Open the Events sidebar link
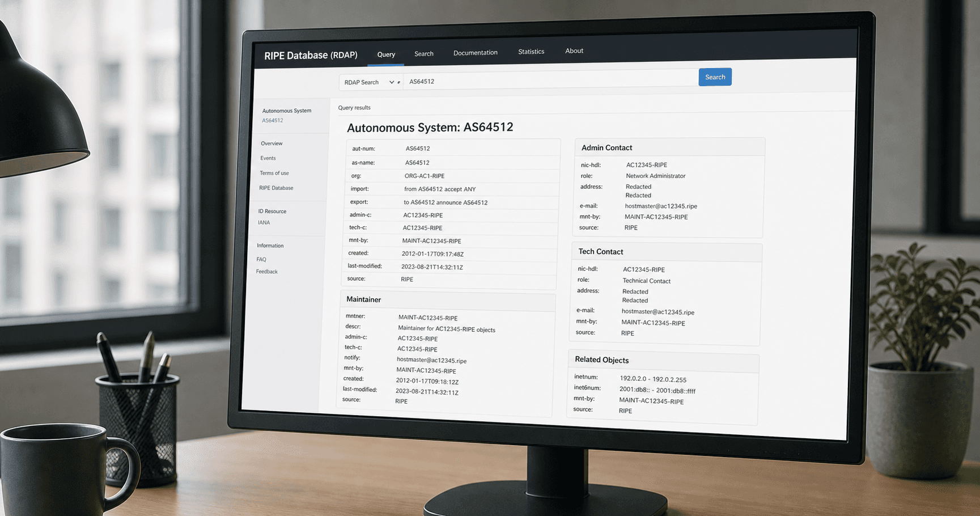This screenshot has height=516, width=980. click(268, 158)
